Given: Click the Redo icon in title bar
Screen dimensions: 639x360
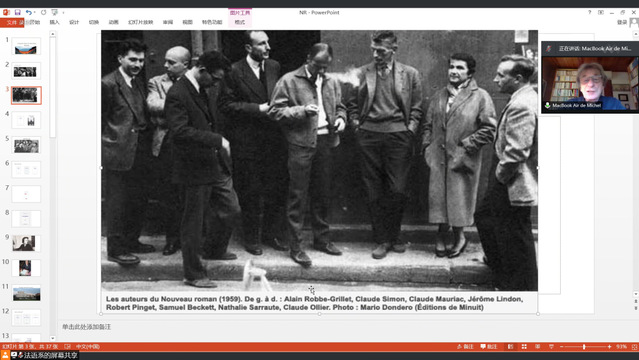Looking at the screenshot, I should click(x=44, y=13).
